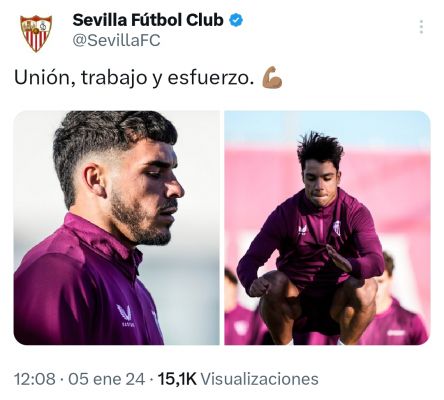Click the word 'esfuerzo' in the tweet

[x=207, y=78]
